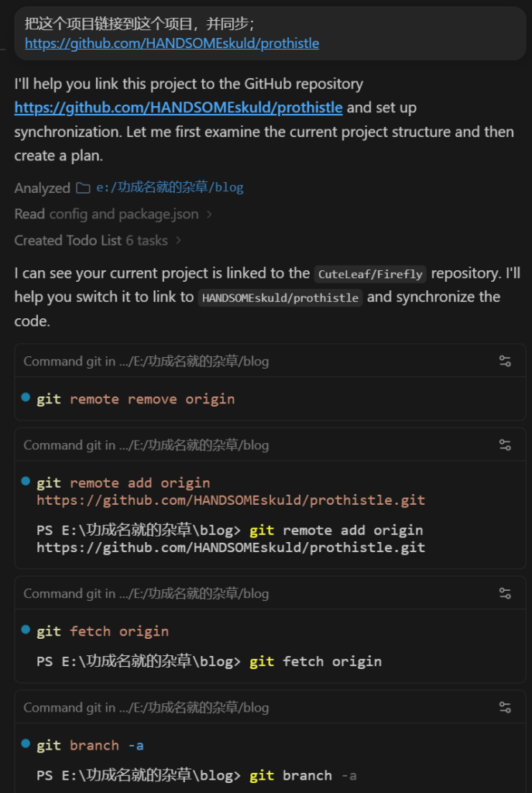The width and height of the screenshot is (532, 793).
Task: Click the 'CuteLeaf/Firefly' inline code tag
Action: pos(370,274)
